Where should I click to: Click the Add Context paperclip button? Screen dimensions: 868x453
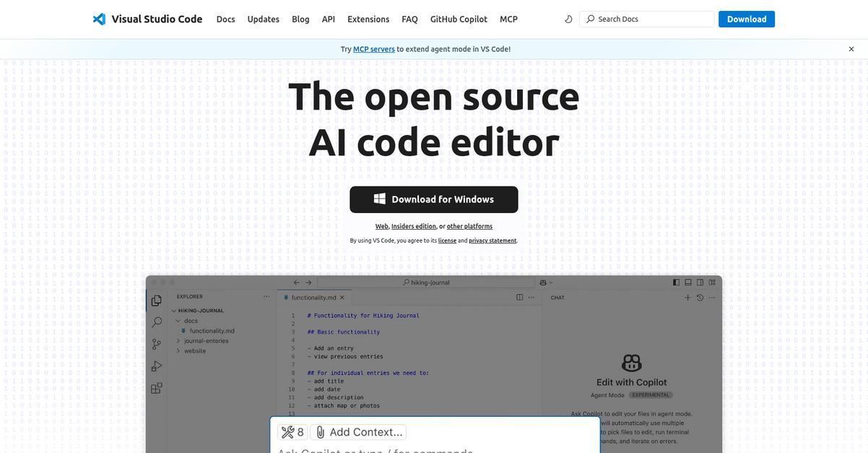[x=359, y=432]
